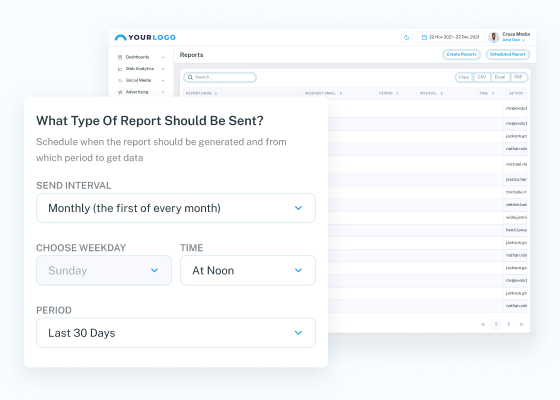Click the Web Analytics sidebar icon
Screen dimensions: 560x400
120,69
